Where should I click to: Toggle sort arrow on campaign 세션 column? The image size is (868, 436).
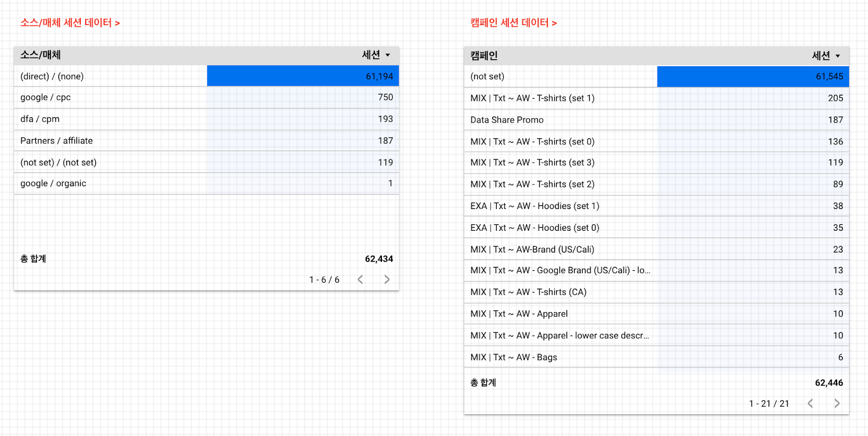838,56
